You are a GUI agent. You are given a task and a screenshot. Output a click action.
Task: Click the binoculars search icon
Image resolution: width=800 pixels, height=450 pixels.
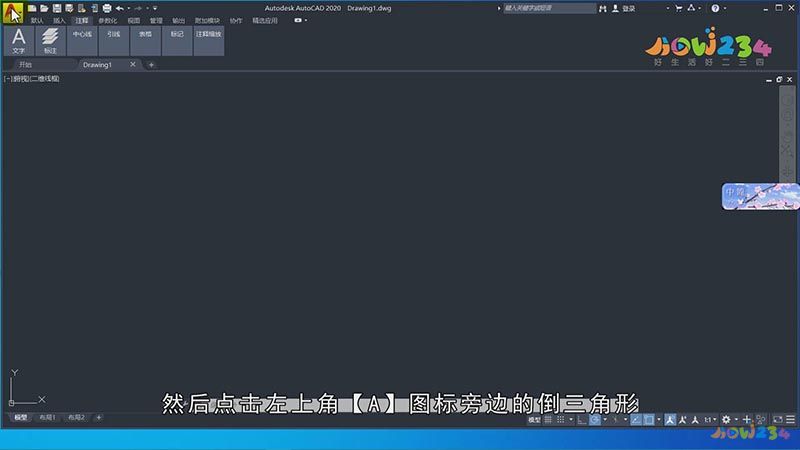[603, 8]
